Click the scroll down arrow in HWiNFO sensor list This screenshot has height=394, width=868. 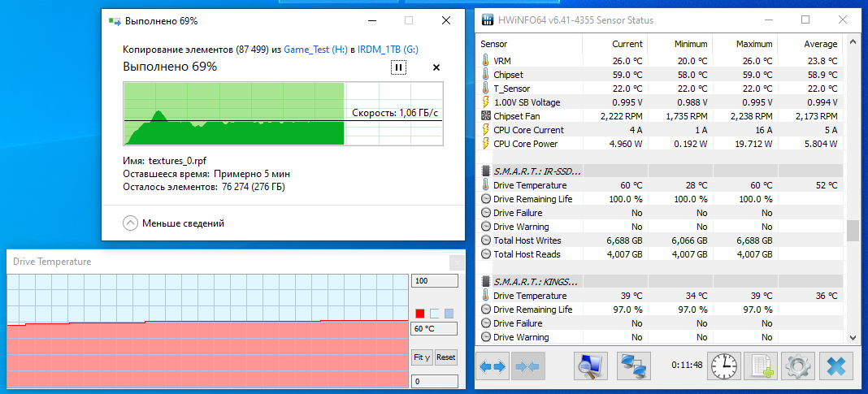(853, 336)
